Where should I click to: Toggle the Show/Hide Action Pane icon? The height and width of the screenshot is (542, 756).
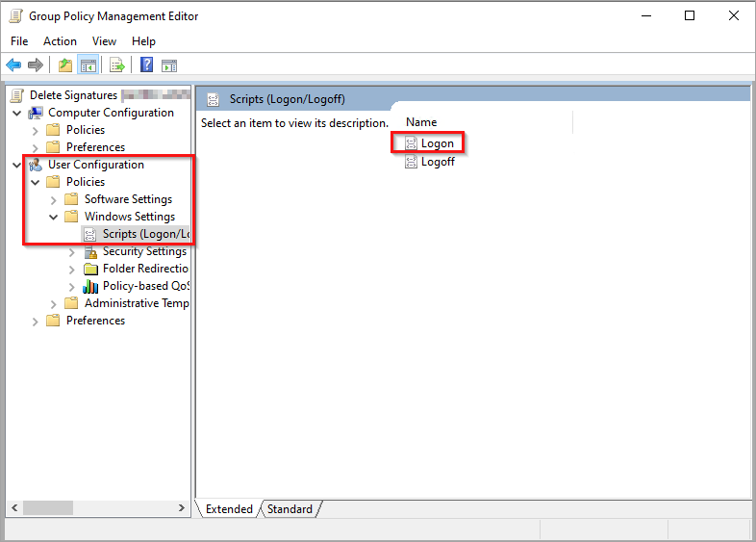(x=169, y=65)
